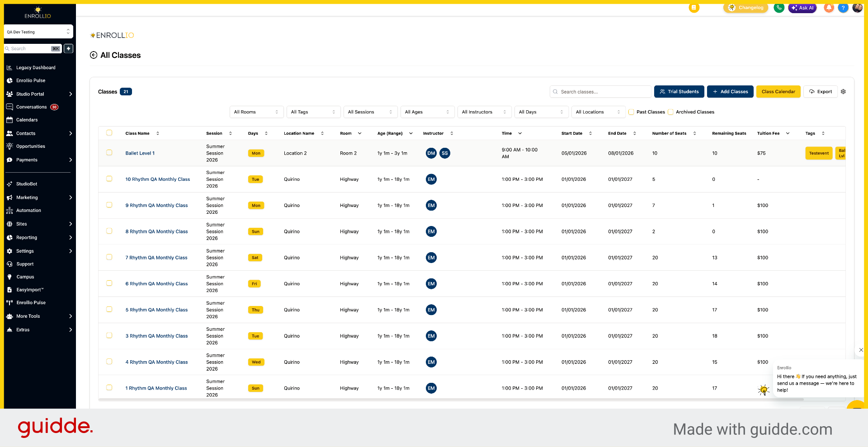This screenshot has height=447, width=868.
Task: Check the Ballet Level 1 row checkbox
Action: click(x=109, y=153)
